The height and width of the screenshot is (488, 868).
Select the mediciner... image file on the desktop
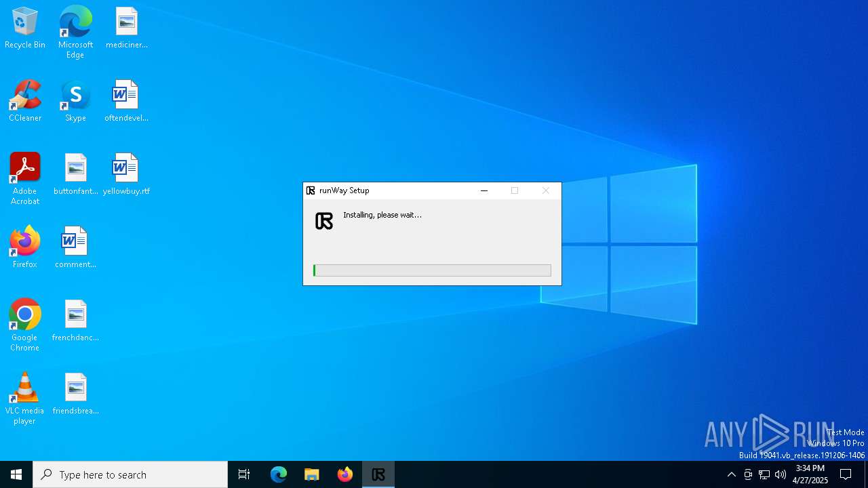[x=126, y=28]
